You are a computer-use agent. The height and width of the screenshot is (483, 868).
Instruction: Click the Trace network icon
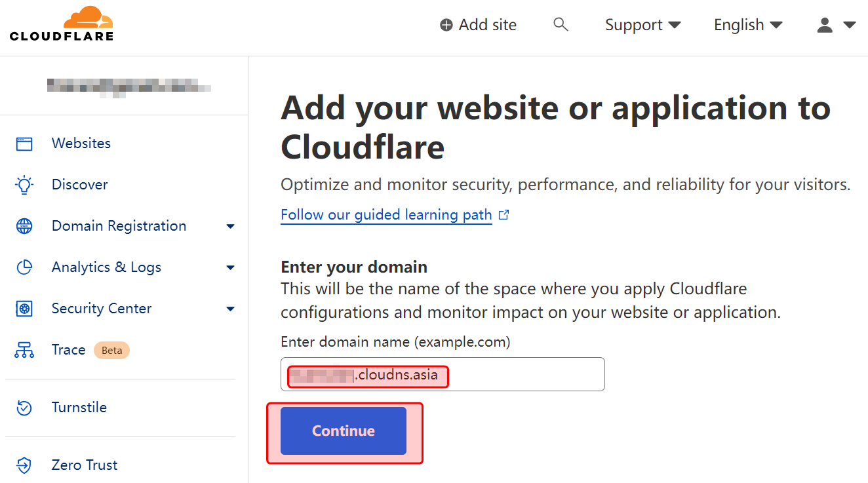[24, 350]
